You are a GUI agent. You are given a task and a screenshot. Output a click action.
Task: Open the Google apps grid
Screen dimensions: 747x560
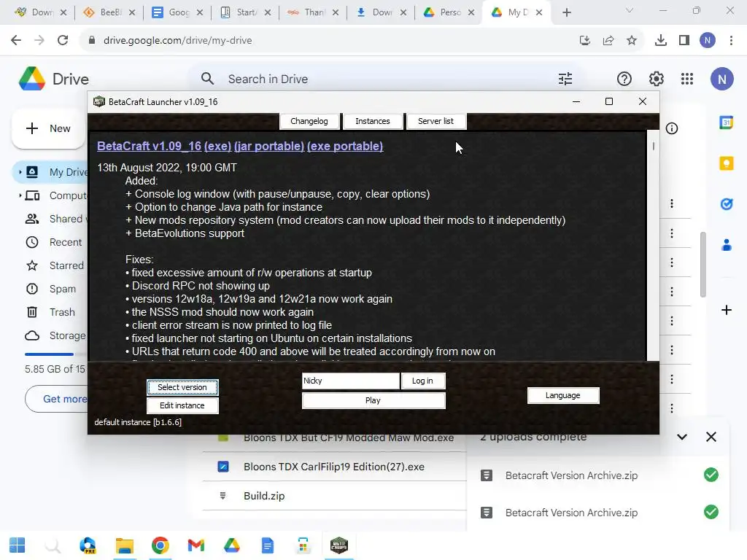687,79
